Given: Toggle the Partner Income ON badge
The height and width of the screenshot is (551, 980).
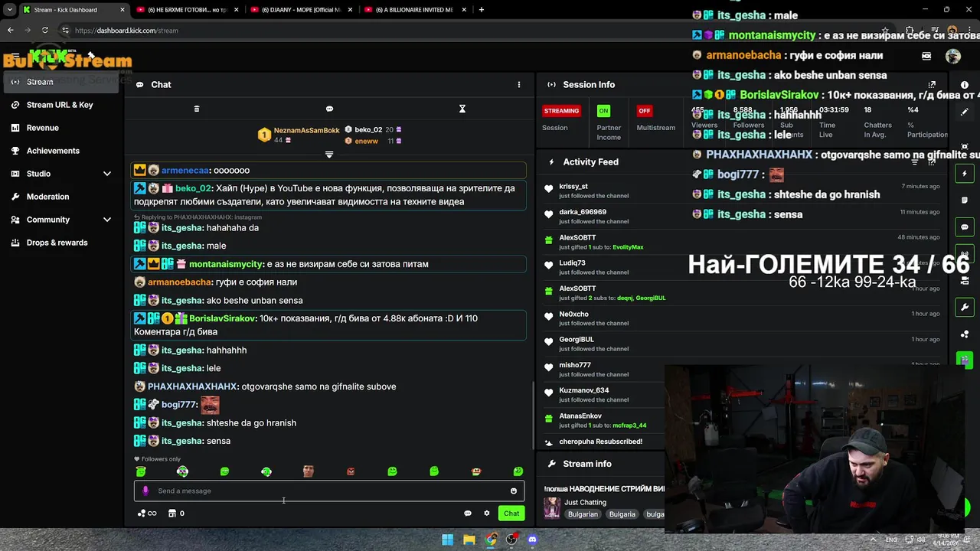Looking at the screenshot, I should point(603,111).
